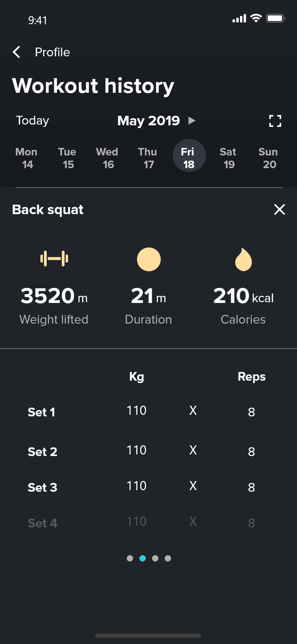The height and width of the screenshot is (644, 297).
Task: Go to first page indicator dot
Action: [130, 558]
